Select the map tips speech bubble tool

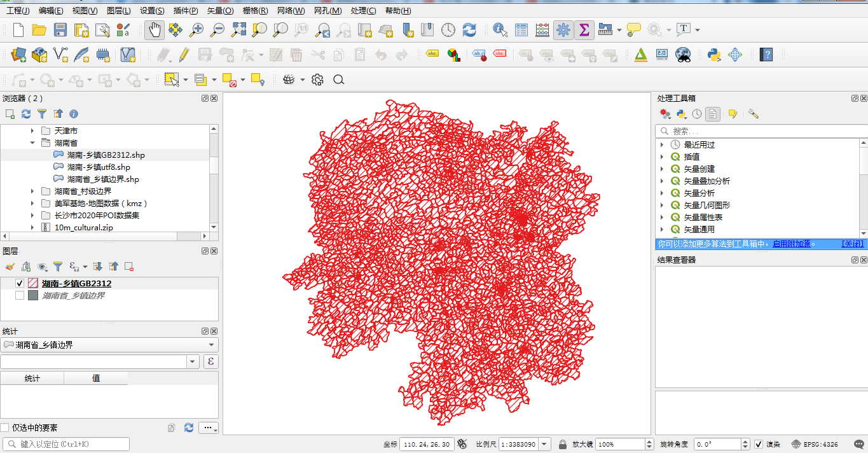633,30
